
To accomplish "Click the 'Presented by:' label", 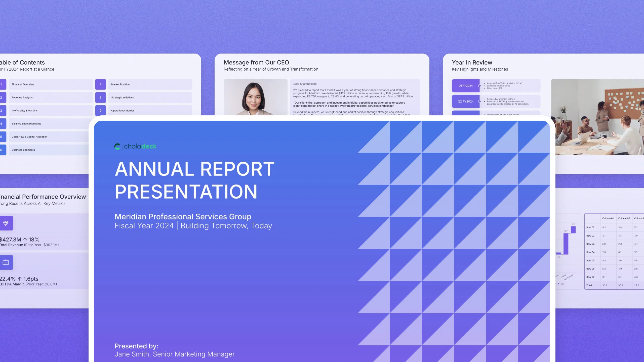I will tap(137, 346).
